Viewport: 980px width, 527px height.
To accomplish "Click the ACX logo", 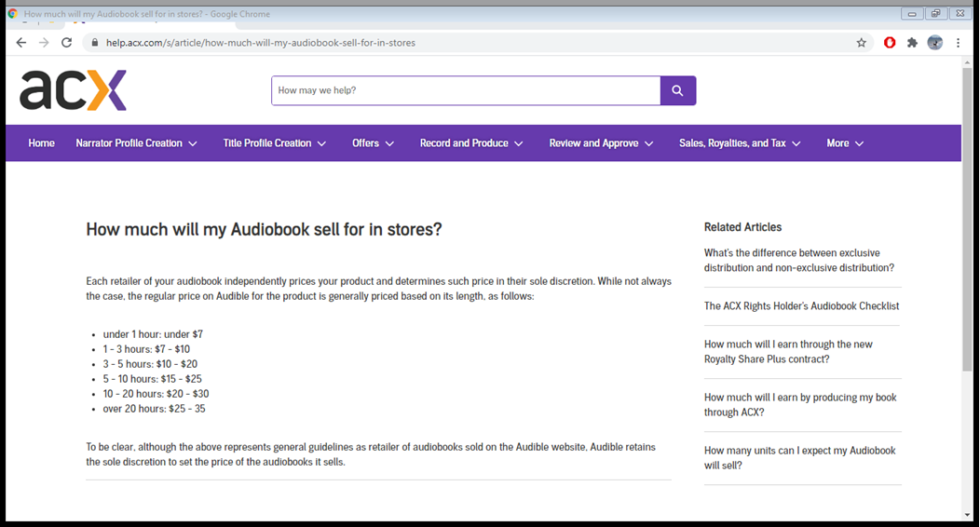I will click(x=73, y=90).
